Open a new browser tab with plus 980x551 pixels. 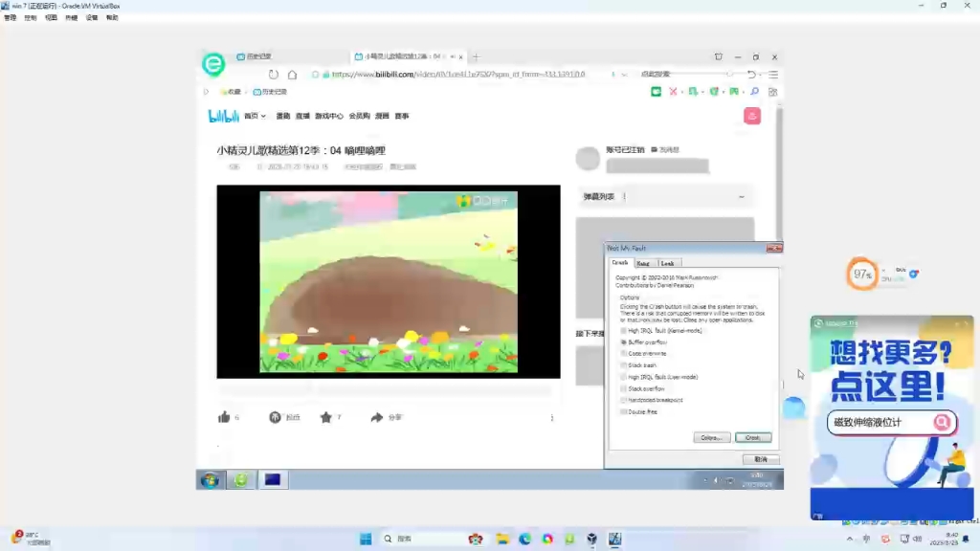pos(477,56)
